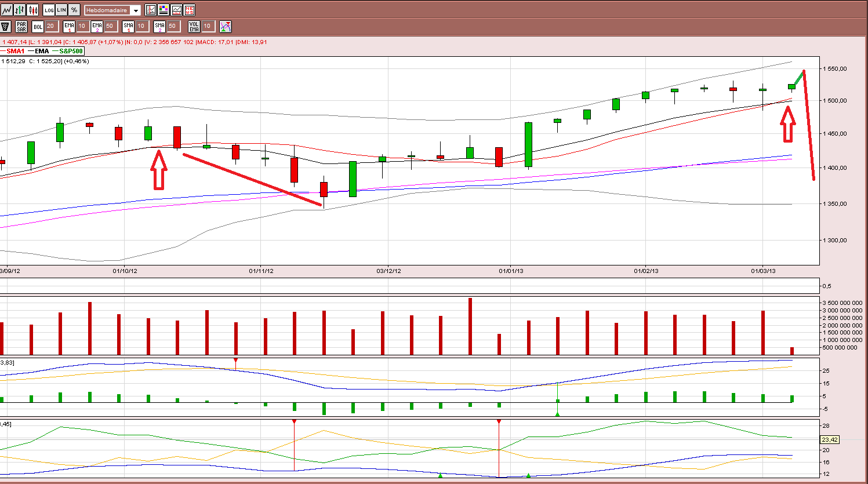Toggle the VOL EMA indicator
868x484 pixels.
(x=194, y=27)
